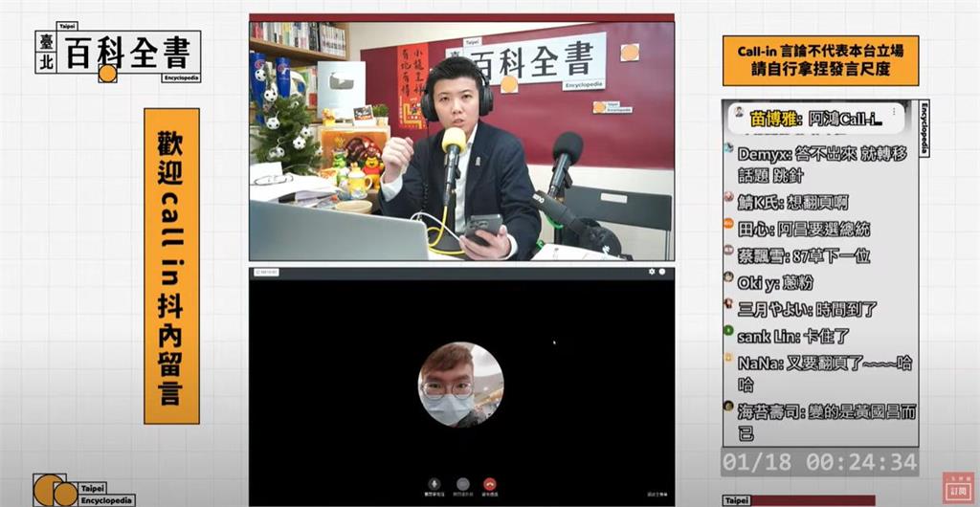
Task: Open call settings gear icon
Action: pyautogui.click(x=651, y=272)
